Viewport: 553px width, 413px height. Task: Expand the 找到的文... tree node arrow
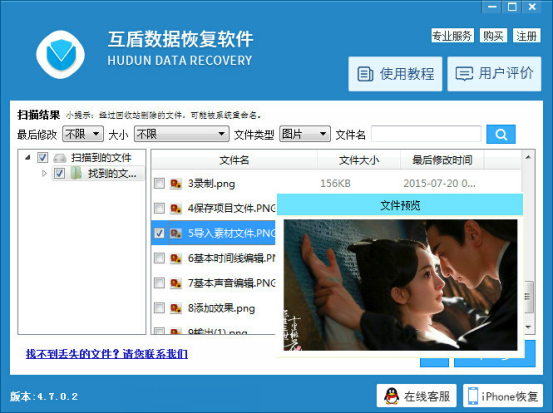point(44,173)
